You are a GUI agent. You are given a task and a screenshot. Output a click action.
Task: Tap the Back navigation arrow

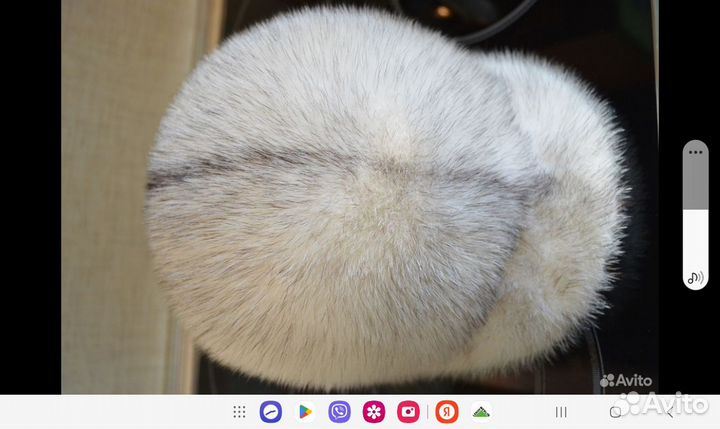click(670, 412)
